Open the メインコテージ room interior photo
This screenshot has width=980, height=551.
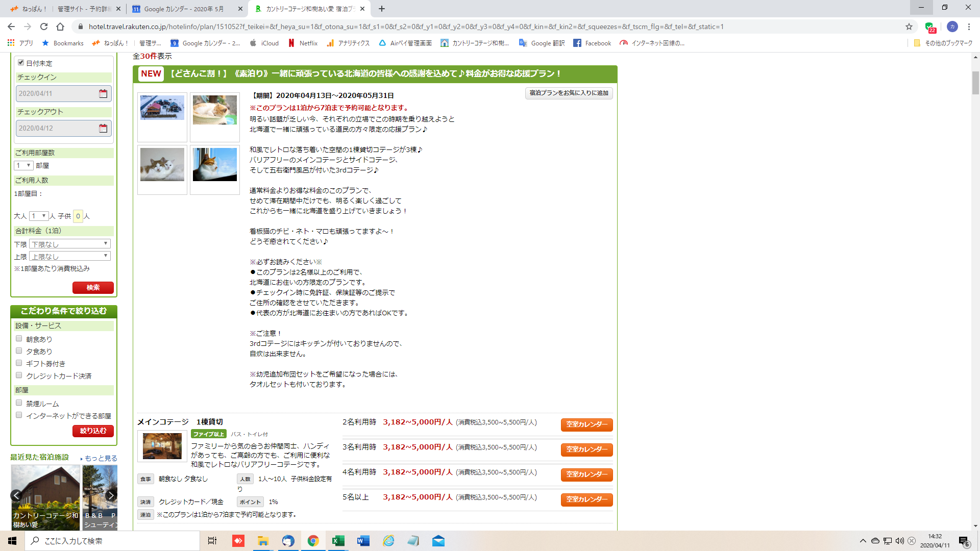click(x=162, y=446)
